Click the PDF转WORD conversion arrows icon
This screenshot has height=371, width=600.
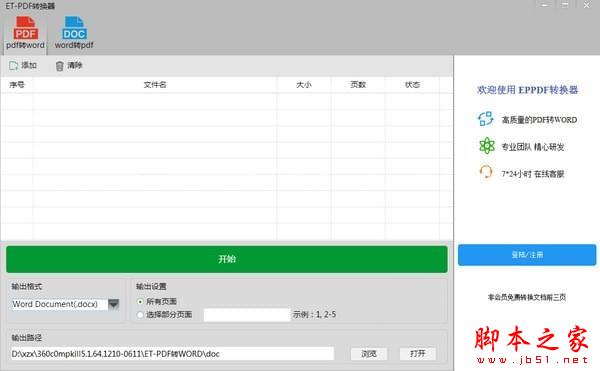tap(486, 119)
